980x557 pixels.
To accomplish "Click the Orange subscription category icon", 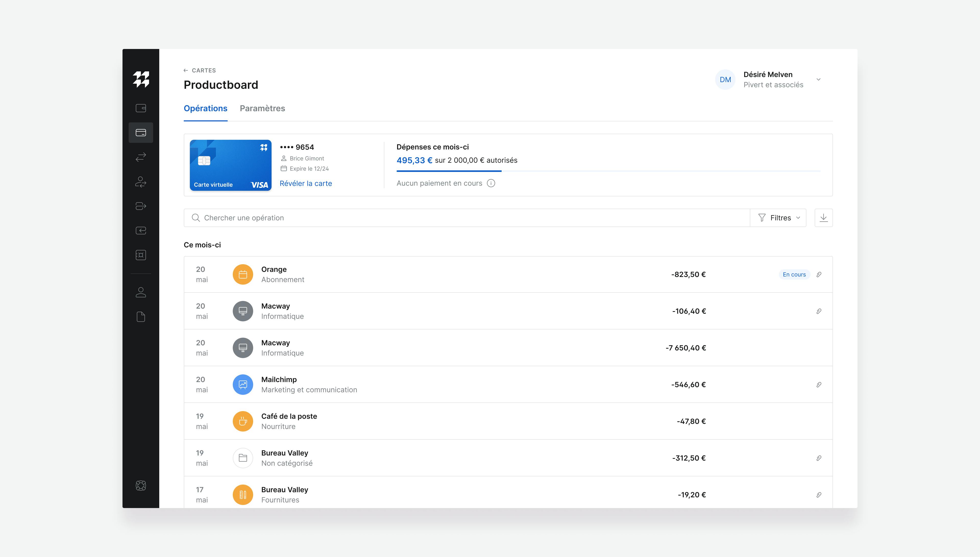I will 243,274.
